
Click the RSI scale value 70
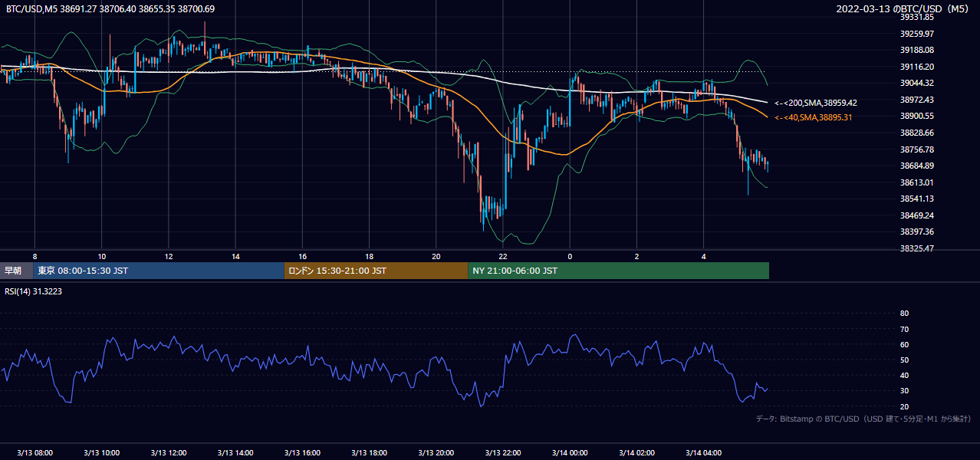904,329
